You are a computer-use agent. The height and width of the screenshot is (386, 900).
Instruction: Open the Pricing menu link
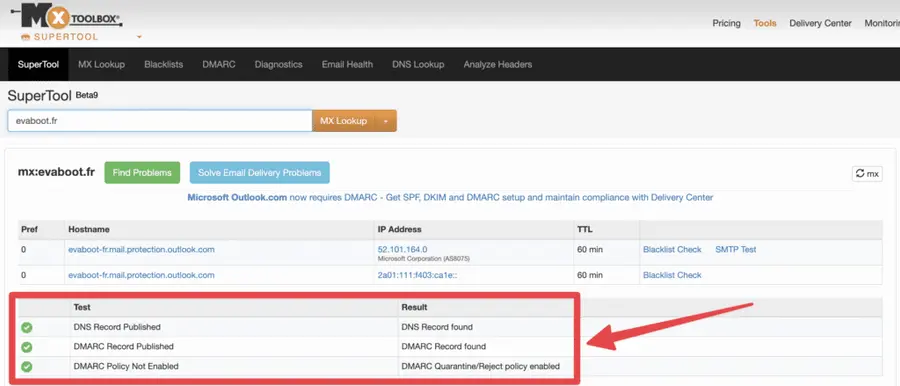coord(726,23)
